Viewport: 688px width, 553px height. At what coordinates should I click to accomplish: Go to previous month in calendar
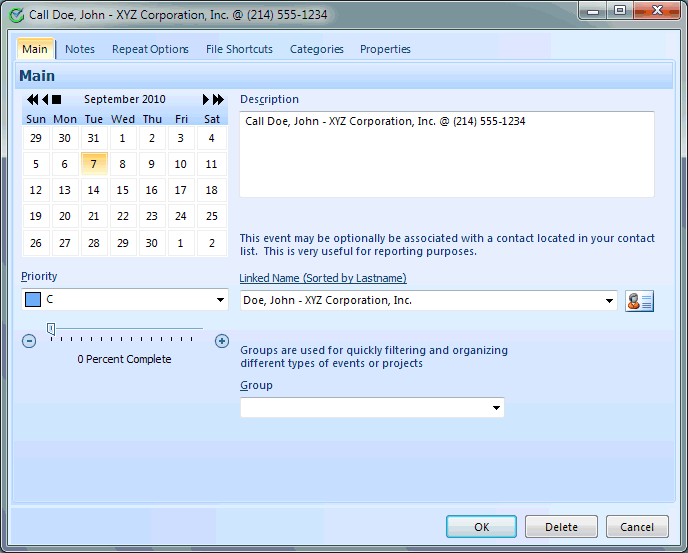[45, 100]
